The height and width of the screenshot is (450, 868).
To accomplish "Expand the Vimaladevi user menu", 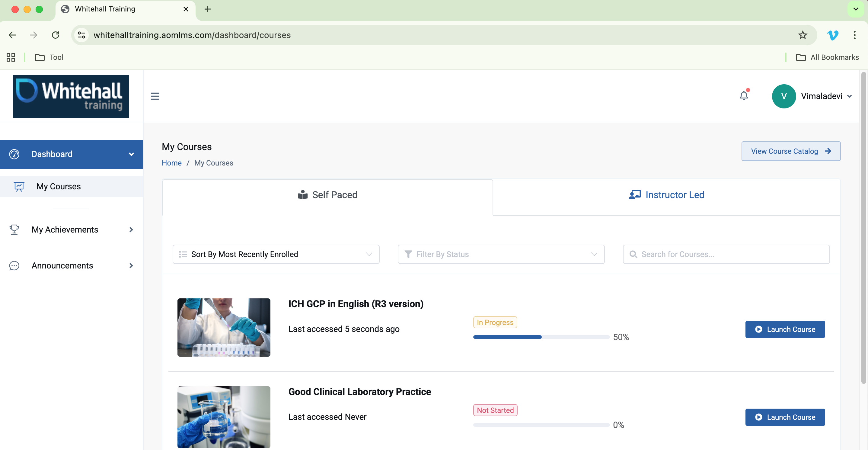I will coord(826,96).
